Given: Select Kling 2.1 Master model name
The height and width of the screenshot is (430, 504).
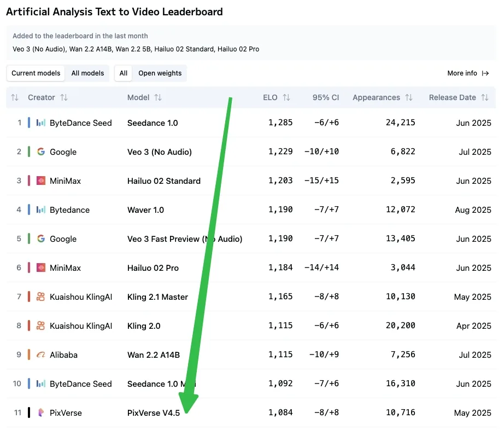Looking at the screenshot, I should click(x=157, y=297).
